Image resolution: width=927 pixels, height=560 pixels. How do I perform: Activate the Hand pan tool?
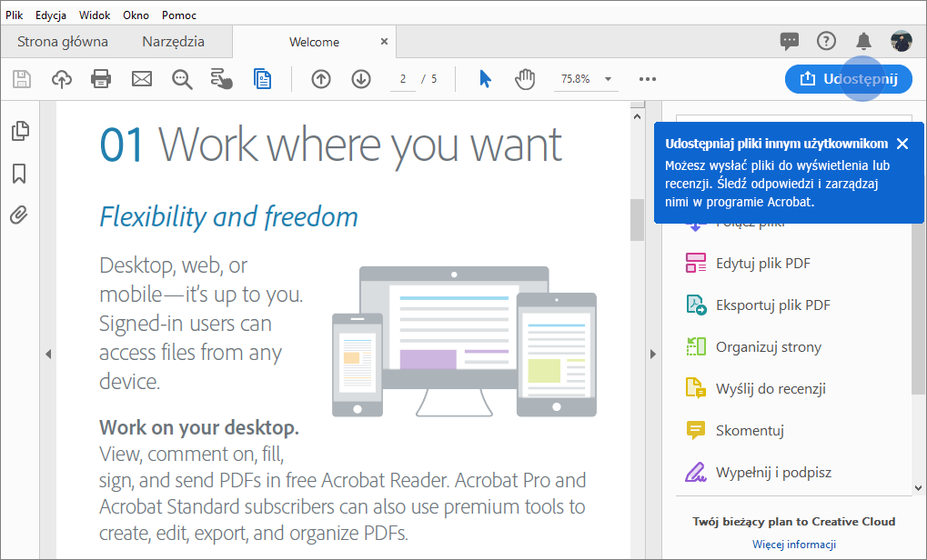click(x=525, y=79)
